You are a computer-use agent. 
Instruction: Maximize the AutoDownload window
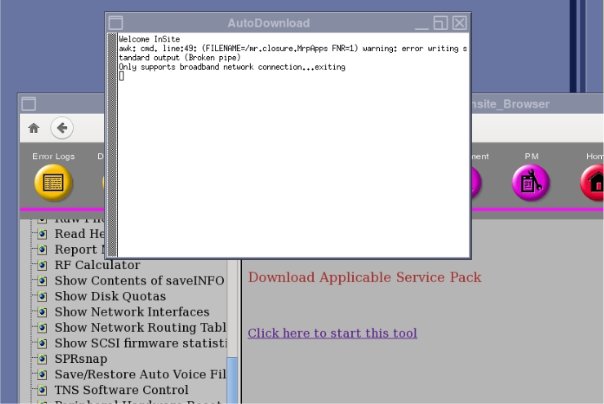pyautogui.click(x=441, y=22)
